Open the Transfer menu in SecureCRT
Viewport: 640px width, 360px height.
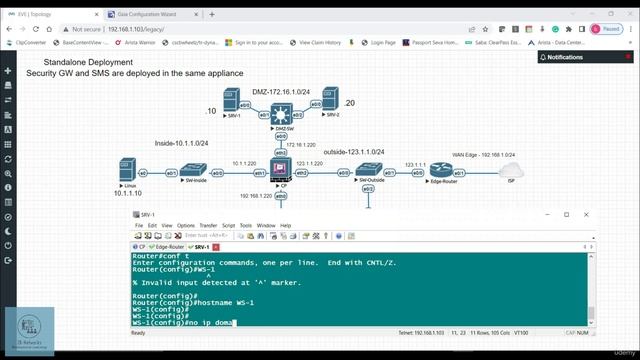(x=208, y=226)
